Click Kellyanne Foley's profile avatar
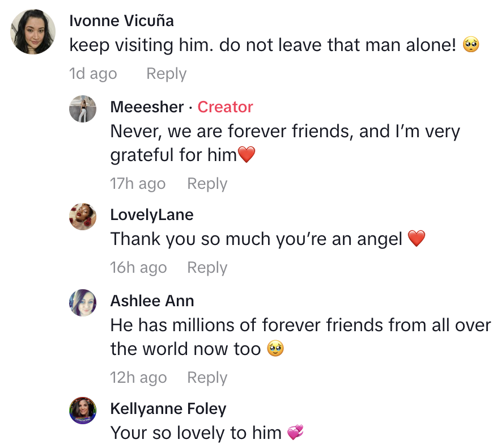The height and width of the screenshot is (448, 501). pos(83,411)
